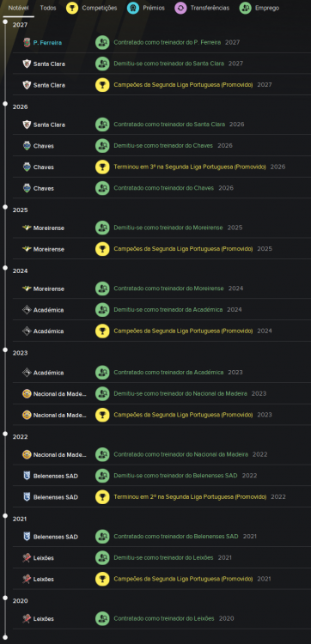This screenshot has height=644, width=311.
Task: Click 'Contratado como treinador do Santa Clara'
Action: (169, 125)
